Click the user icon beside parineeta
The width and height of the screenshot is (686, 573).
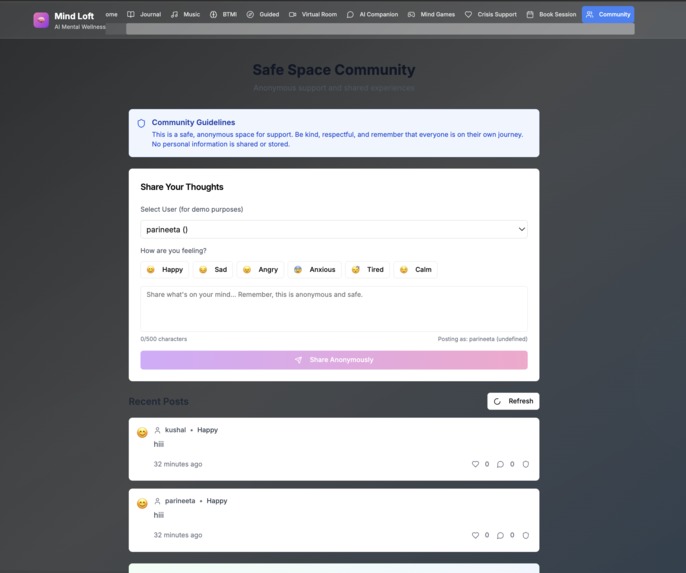point(158,501)
